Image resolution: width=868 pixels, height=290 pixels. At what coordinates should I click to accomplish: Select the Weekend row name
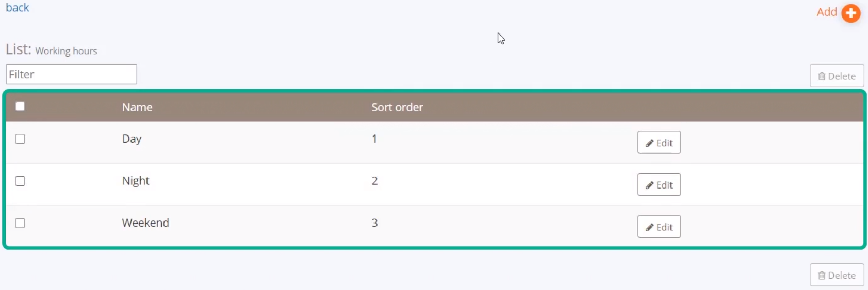[145, 223]
